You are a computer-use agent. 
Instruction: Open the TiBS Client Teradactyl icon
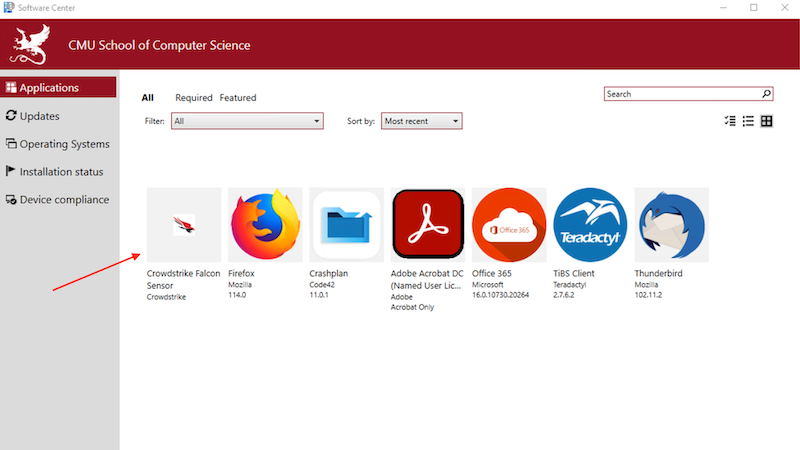click(x=590, y=224)
